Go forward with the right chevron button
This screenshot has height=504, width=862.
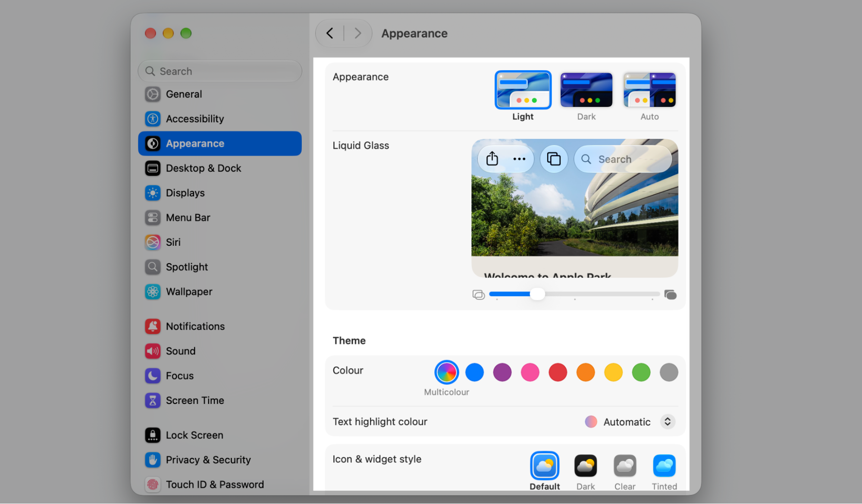tap(357, 33)
